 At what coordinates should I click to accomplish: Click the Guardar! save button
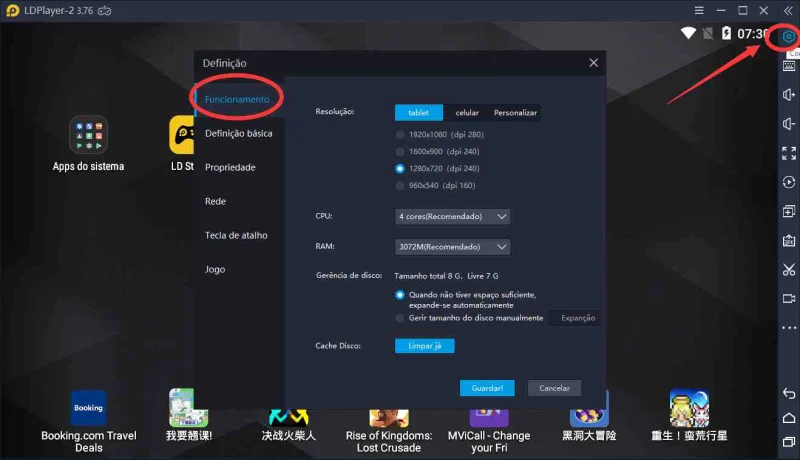[487, 388]
